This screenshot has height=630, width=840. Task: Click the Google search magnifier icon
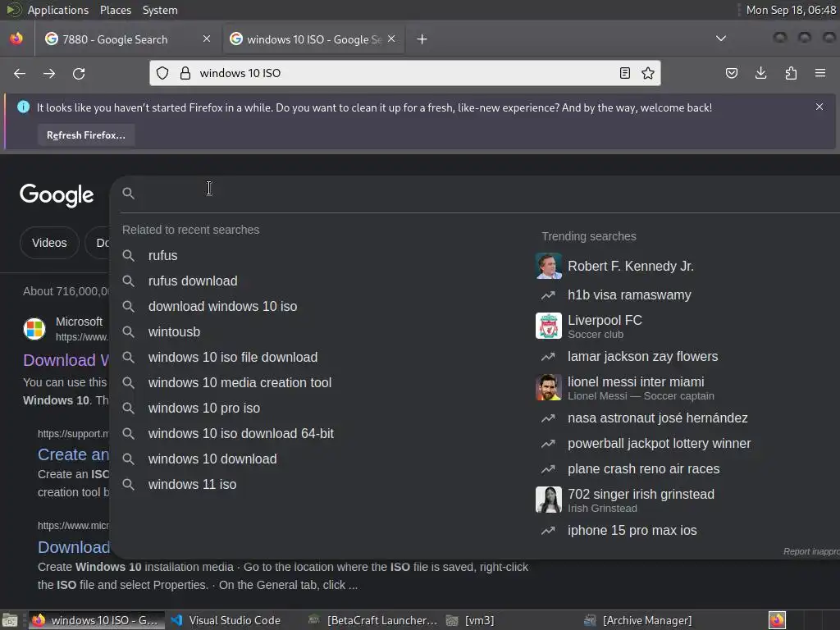(128, 193)
